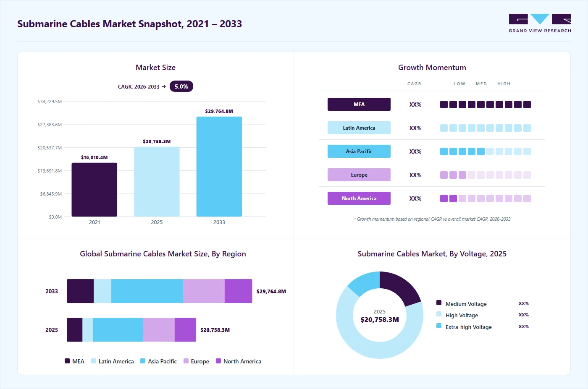This screenshot has width=588, height=389.
Task: Click the $0.0M axis label
Action: pyautogui.click(x=55, y=217)
